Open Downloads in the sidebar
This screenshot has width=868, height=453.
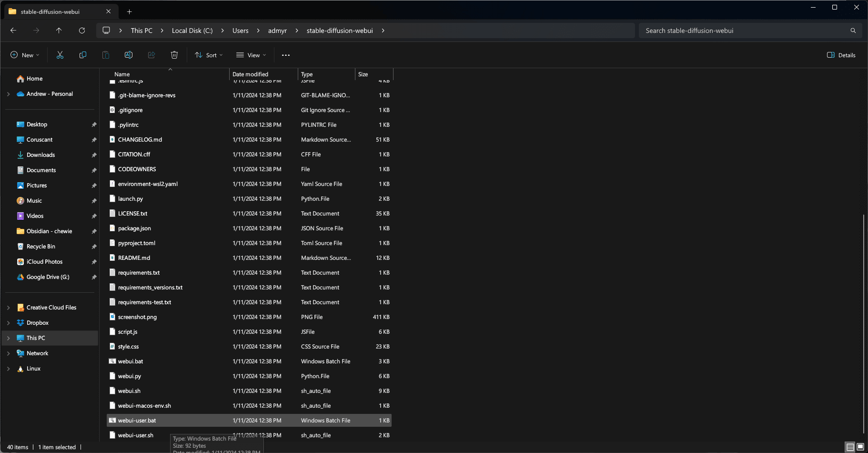(40, 155)
